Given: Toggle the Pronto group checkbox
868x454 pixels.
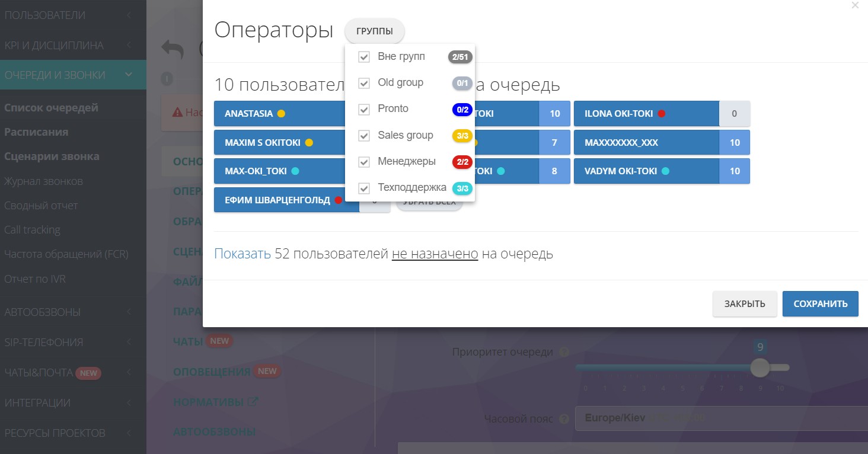Looking at the screenshot, I should (364, 110).
